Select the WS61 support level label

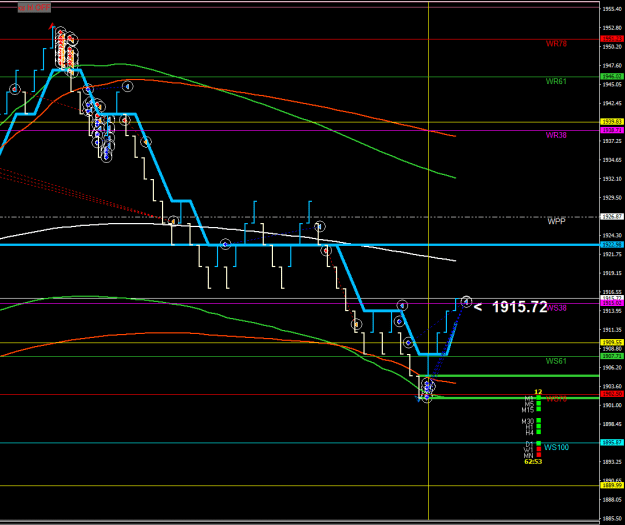556,361
